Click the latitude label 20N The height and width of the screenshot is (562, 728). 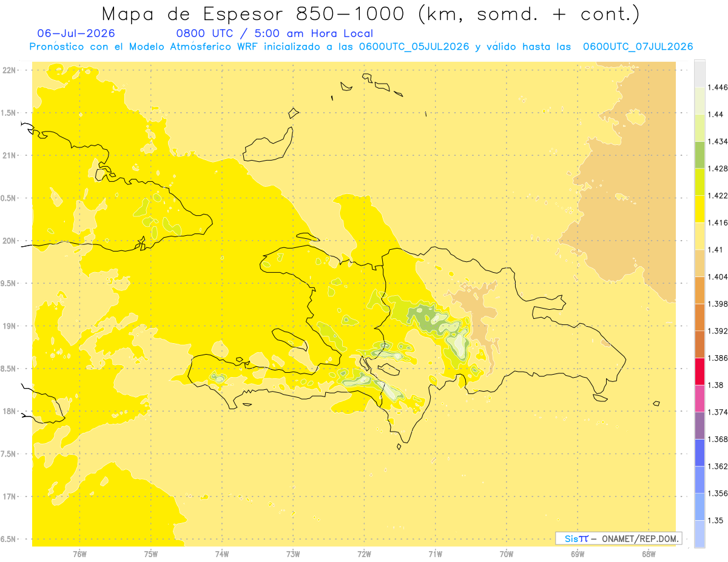[x=10, y=241]
